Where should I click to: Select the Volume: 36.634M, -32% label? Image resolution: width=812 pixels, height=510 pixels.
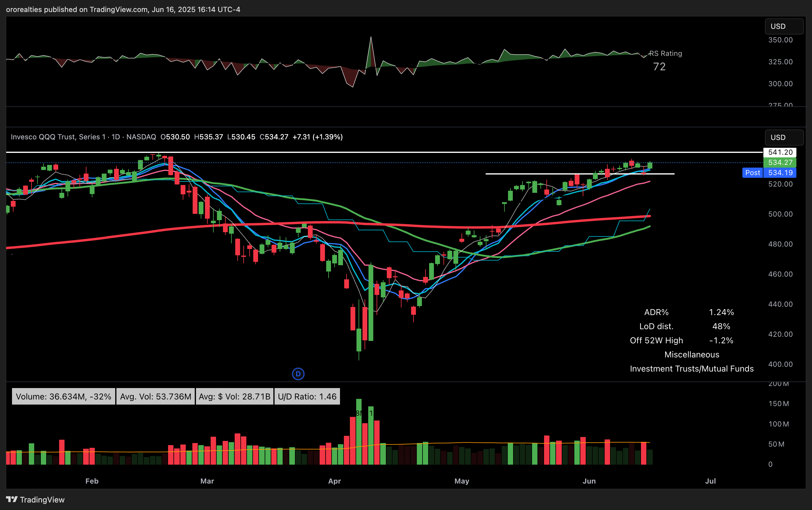coord(63,396)
